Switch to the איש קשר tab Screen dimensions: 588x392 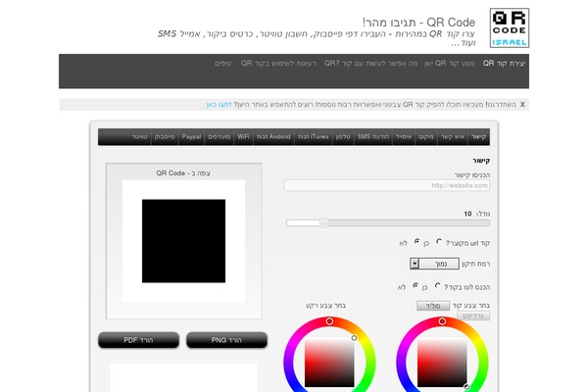[x=453, y=137]
